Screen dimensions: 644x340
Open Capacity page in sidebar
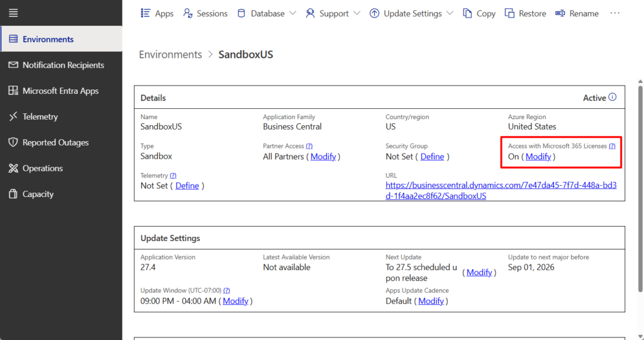click(38, 194)
